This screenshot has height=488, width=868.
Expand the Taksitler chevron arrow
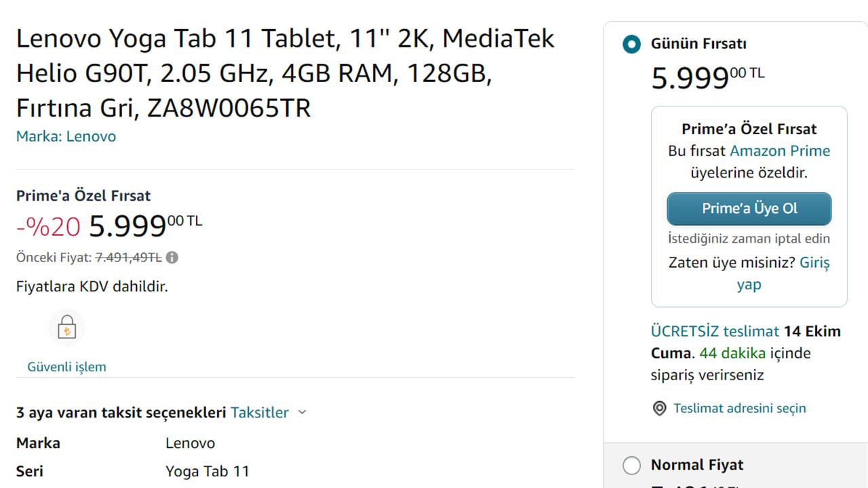302,412
